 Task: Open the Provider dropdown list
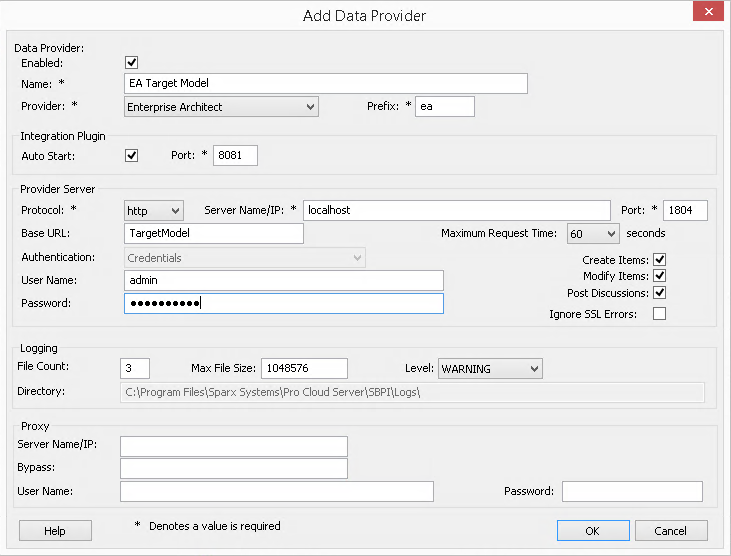tap(309, 106)
